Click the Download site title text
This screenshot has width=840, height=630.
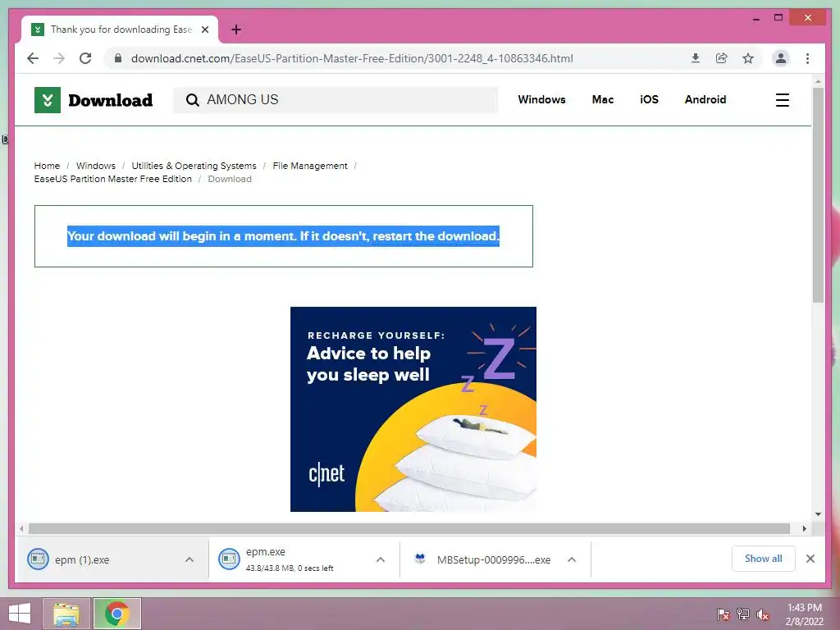[x=111, y=100]
